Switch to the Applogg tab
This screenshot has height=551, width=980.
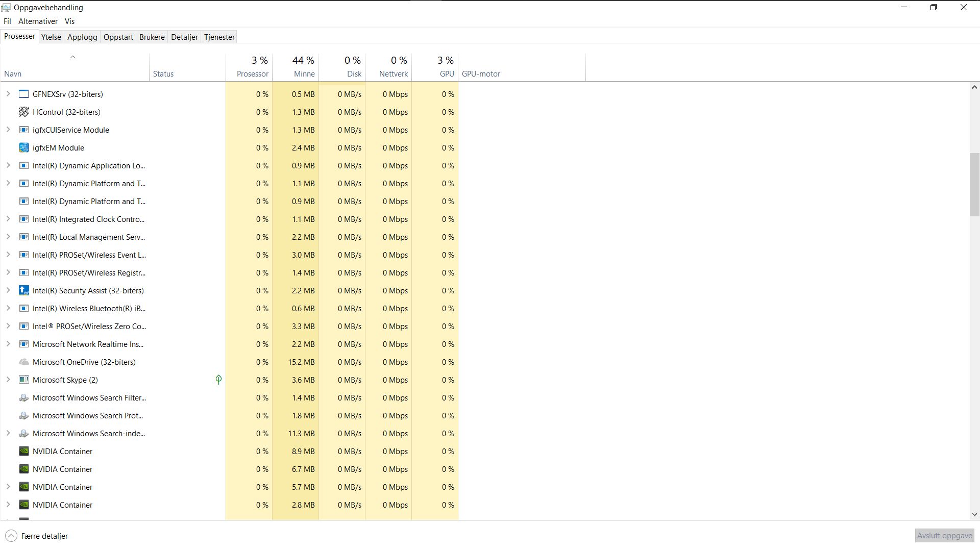(82, 37)
